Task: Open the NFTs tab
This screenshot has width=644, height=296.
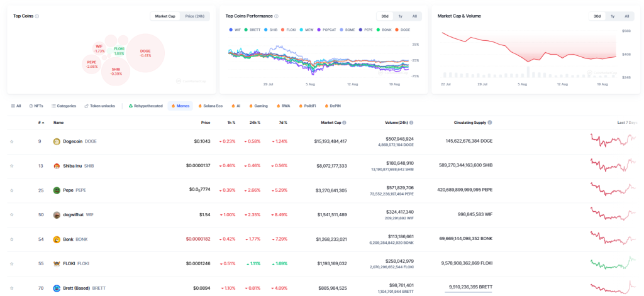Action: click(x=36, y=106)
